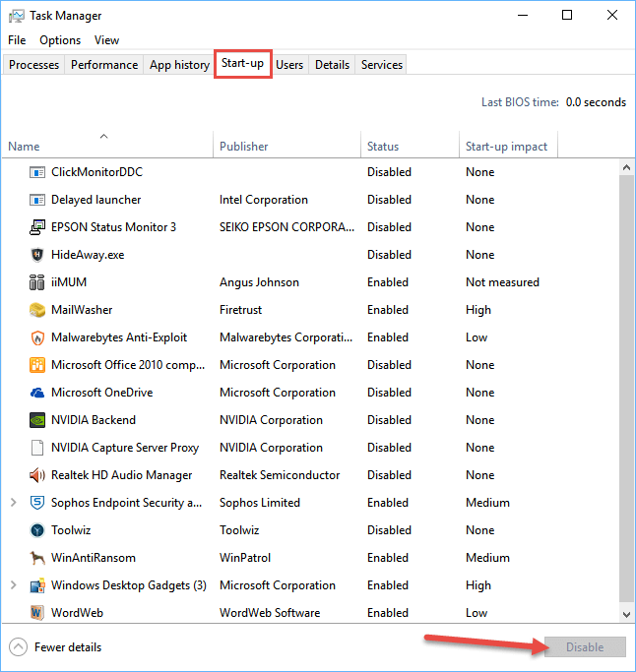Open the View menu

(106, 40)
